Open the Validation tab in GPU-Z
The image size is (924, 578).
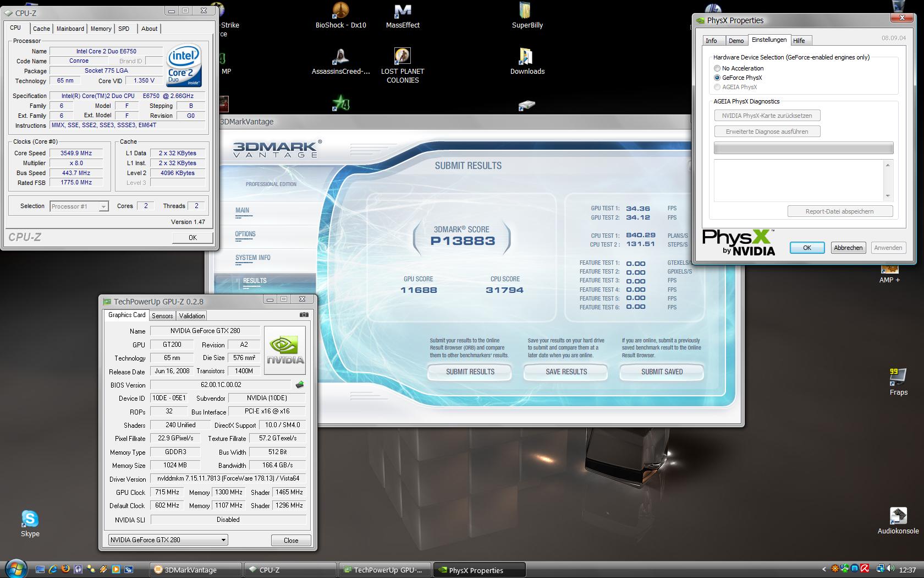(x=192, y=315)
